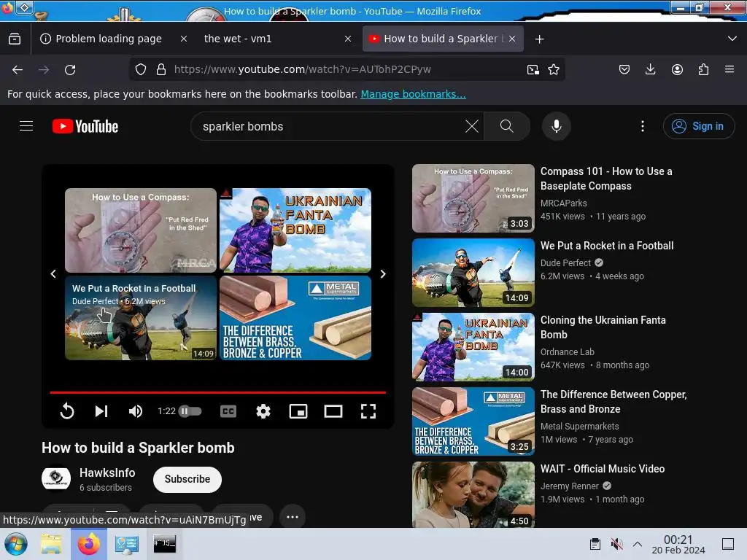Screen dimensions: 747x560
Task: Open tracking protection shield
Action: click(141, 69)
